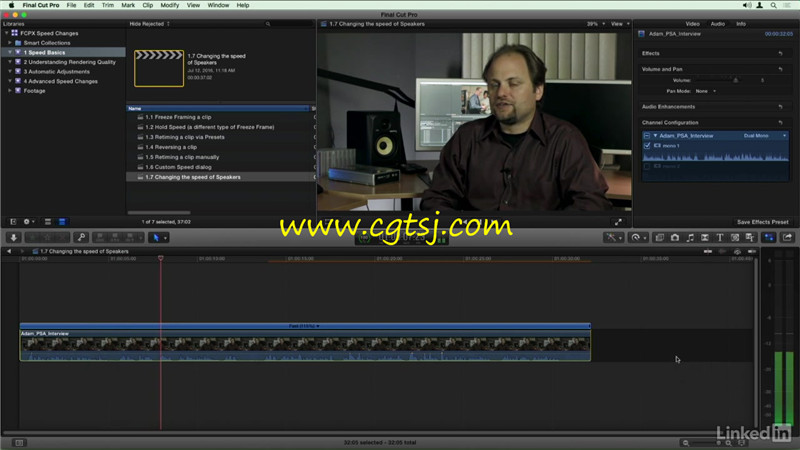Open the Music and Sound browser
800x450 pixels.
690,238
